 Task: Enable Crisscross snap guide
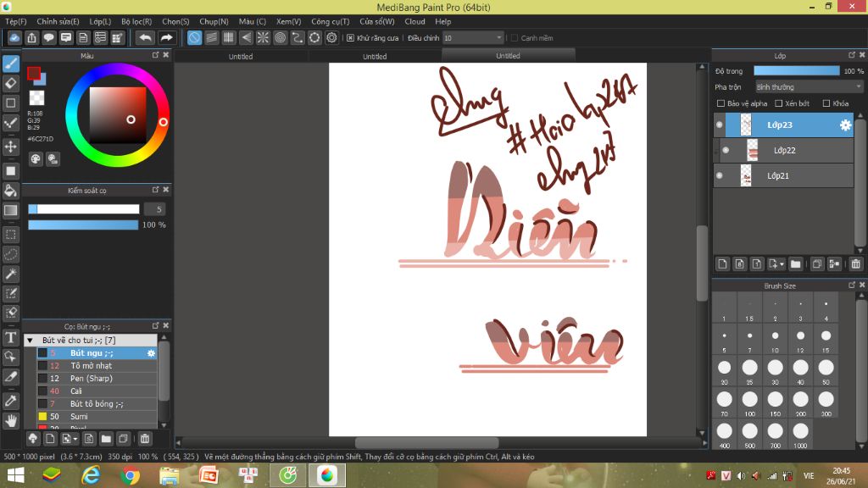229,37
